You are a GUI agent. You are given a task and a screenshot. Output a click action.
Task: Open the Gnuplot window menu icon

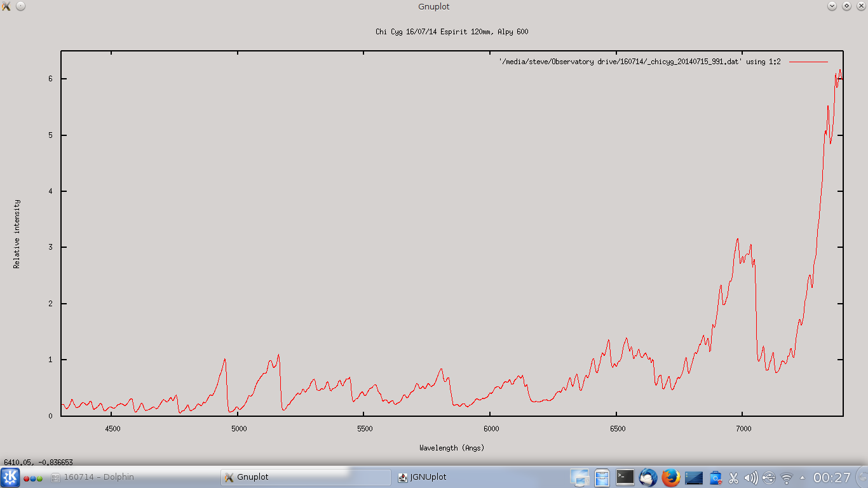[6, 6]
